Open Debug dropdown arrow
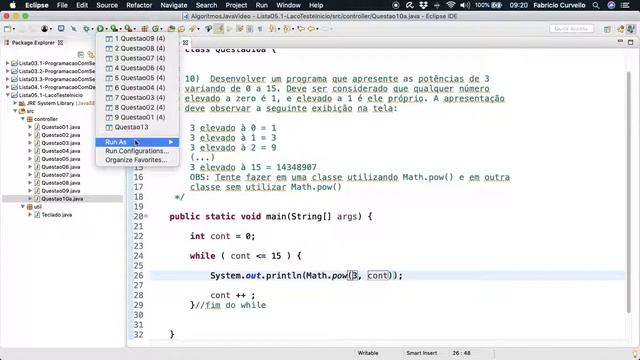The image size is (640, 360). click(x=92, y=29)
